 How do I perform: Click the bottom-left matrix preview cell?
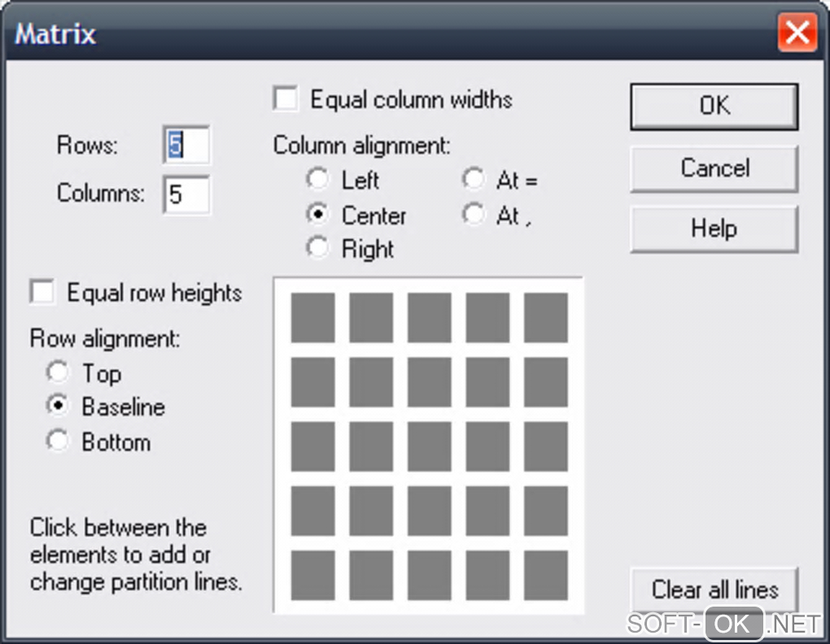312,575
